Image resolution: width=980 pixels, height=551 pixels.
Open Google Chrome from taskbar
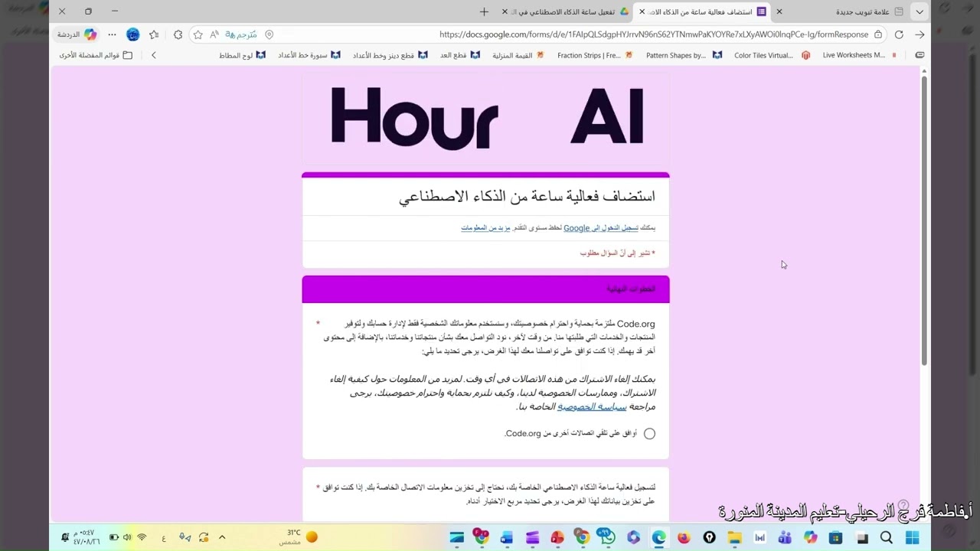coord(583,538)
